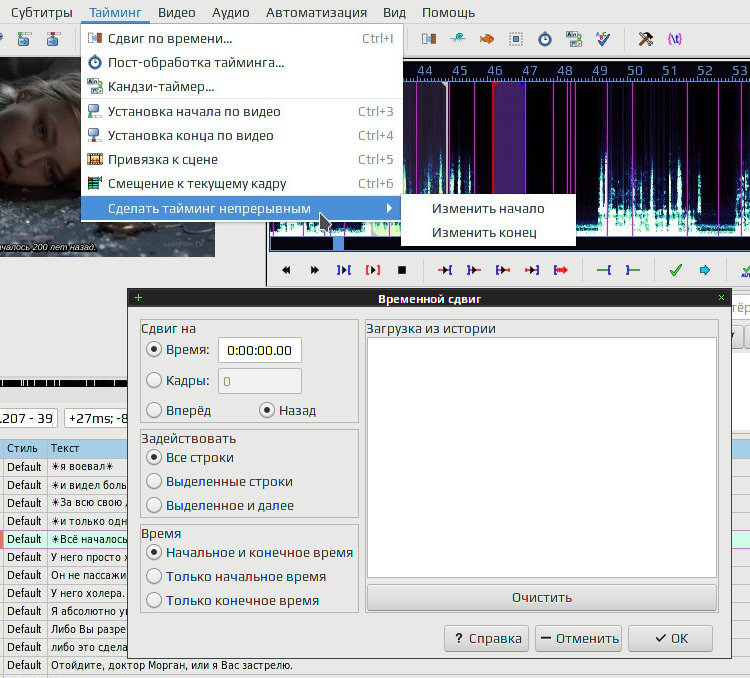This screenshot has height=678, width=750.
Task: Click the Shift Times toolbar icon
Action: coord(429,39)
